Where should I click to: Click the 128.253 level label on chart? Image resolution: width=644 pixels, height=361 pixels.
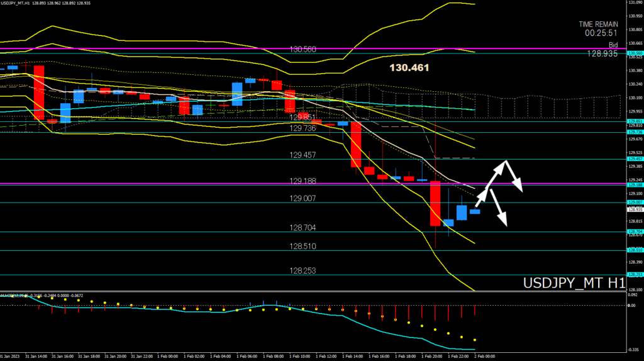303,270
